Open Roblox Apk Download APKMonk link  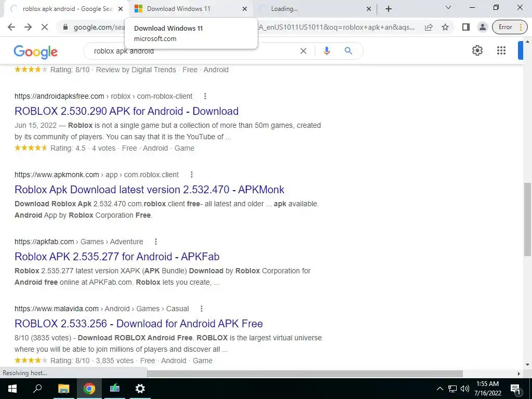pos(149,190)
